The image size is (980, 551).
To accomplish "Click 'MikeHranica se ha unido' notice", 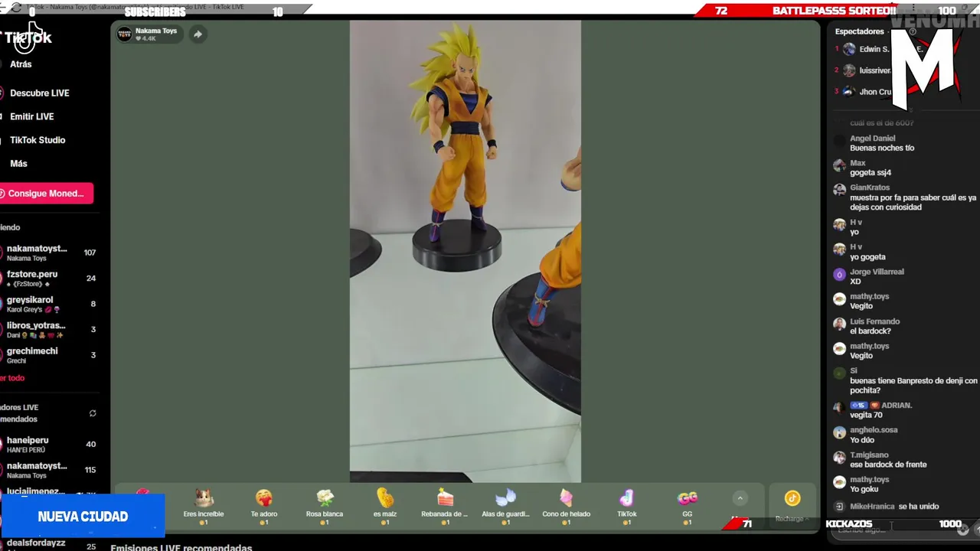I will [894, 507].
